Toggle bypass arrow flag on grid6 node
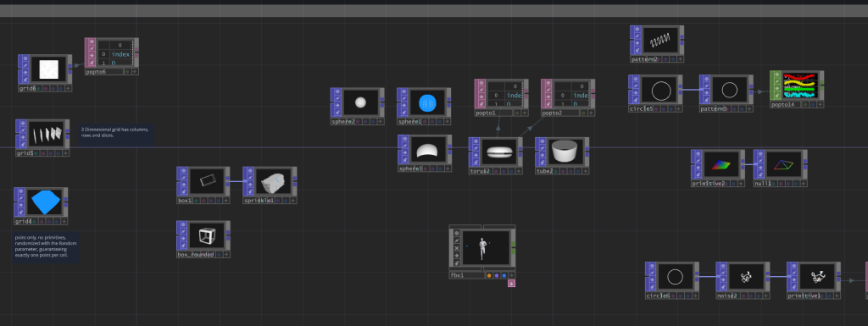 pos(25,72)
